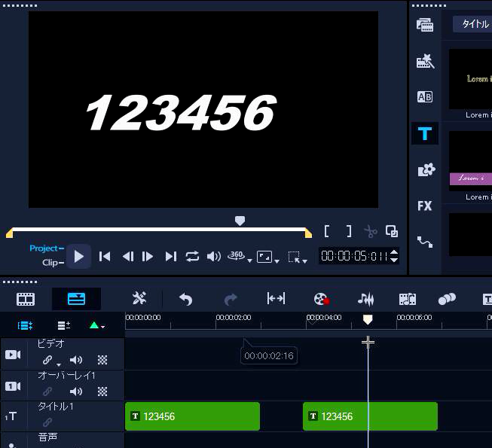The width and height of the screenshot is (492, 448).
Task: Open the customize toolbar tools icon
Action: (x=139, y=298)
